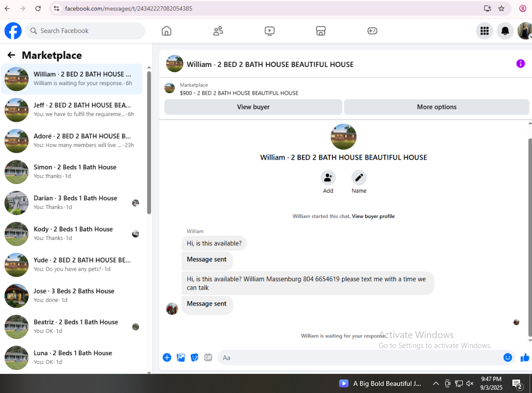Open the Facebook menu grid icon
Image resolution: width=532 pixels, height=393 pixels.
tap(485, 31)
